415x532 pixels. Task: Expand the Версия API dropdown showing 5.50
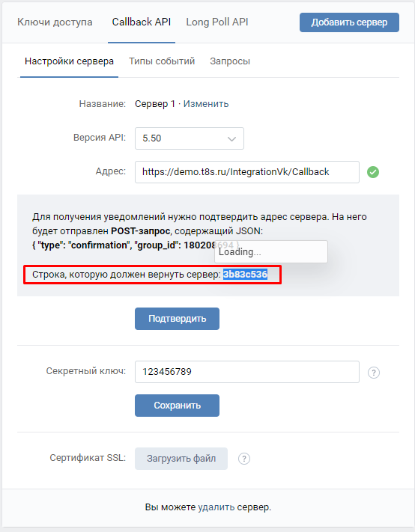(190, 138)
